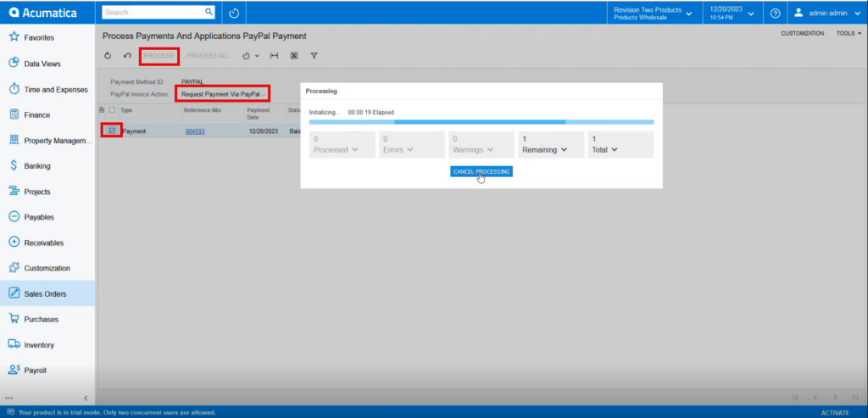This screenshot has width=868, height=418.
Task: Open the Payroll sidebar icon
Action: click(14, 370)
